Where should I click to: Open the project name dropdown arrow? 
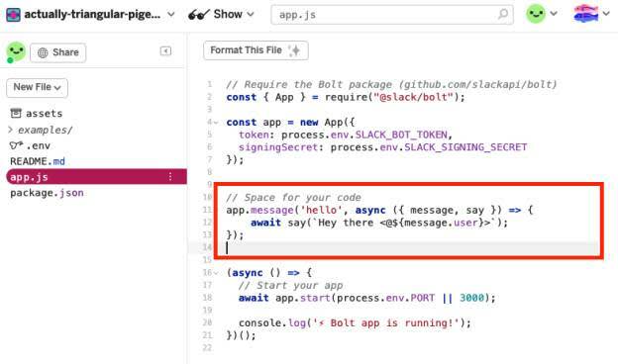pyautogui.click(x=171, y=15)
